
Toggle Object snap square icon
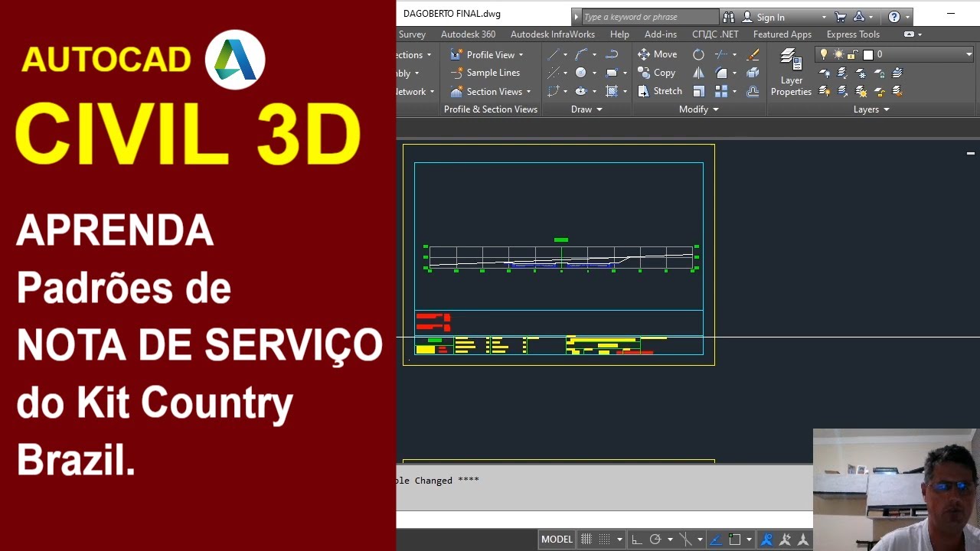(x=734, y=540)
